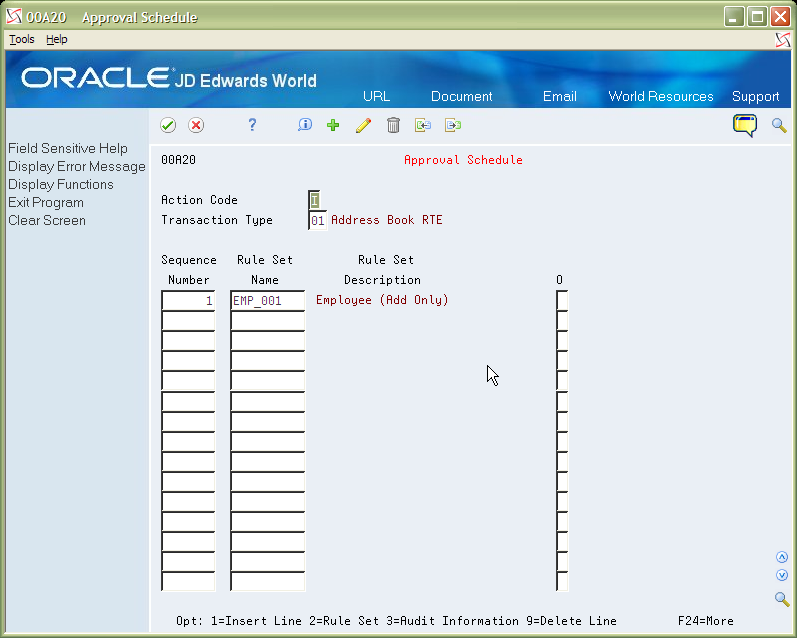Open the URL header tab

pos(376,96)
